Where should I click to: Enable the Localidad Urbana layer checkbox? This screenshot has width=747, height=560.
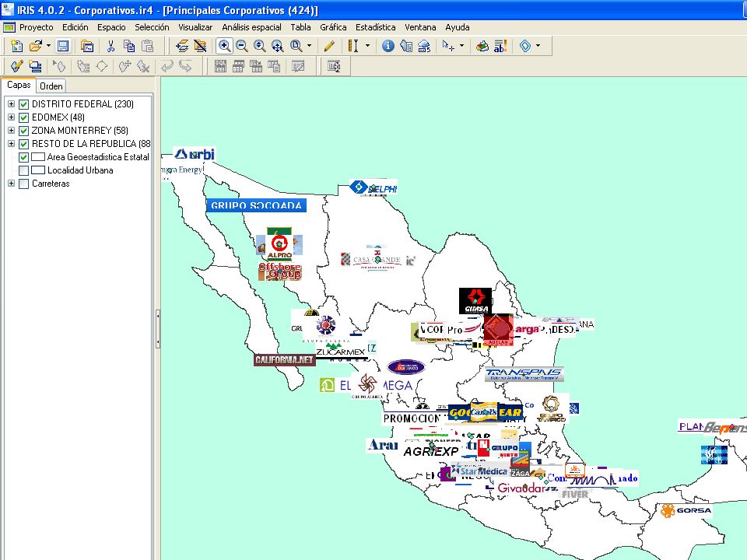pos(24,170)
